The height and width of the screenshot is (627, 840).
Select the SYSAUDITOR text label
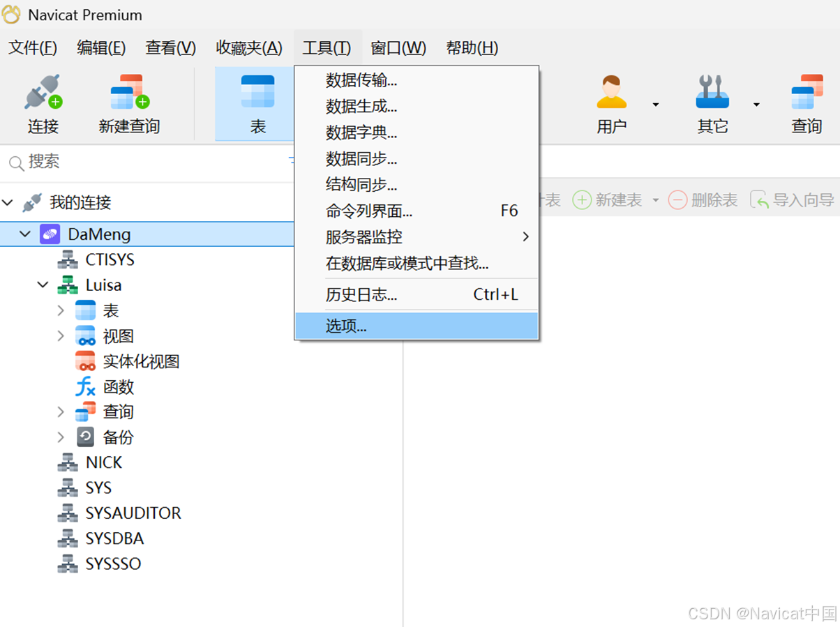click(133, 513)
